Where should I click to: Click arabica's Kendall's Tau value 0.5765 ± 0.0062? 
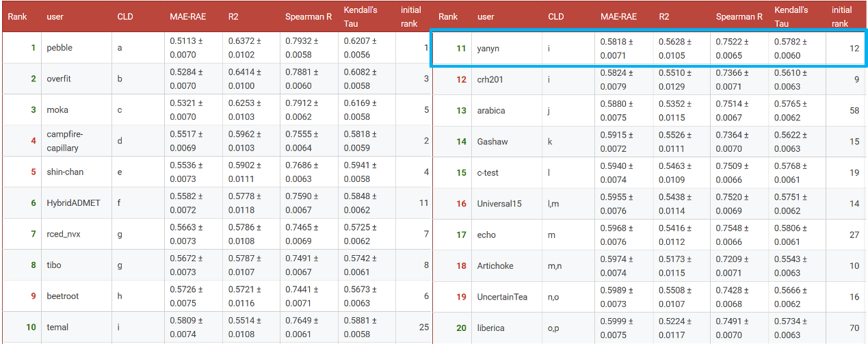792,110
